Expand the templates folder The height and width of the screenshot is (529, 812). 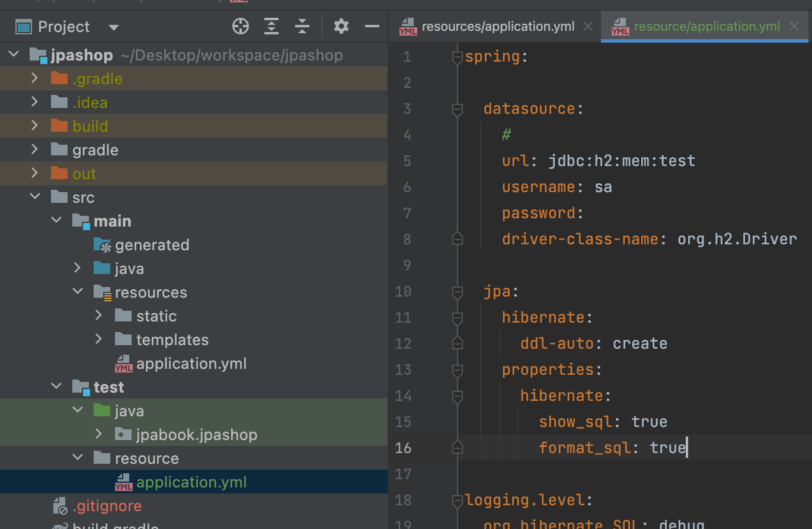click(98, 339)
